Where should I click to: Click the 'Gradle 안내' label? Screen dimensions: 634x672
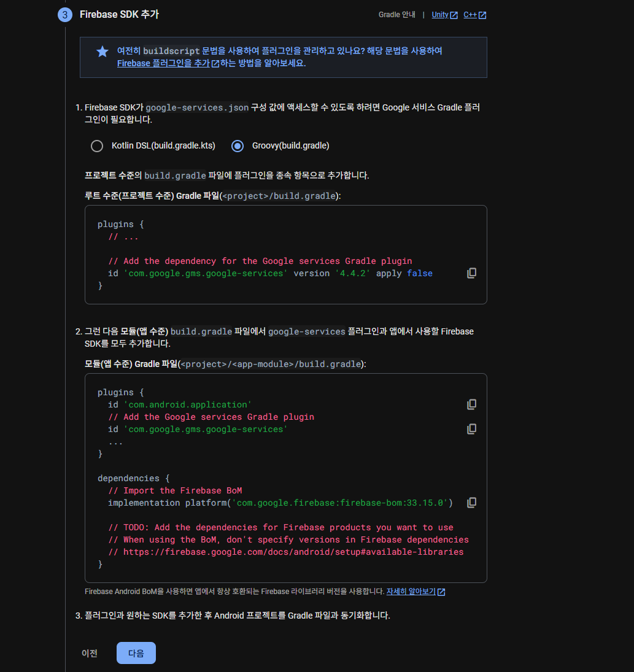pos(396,15)
